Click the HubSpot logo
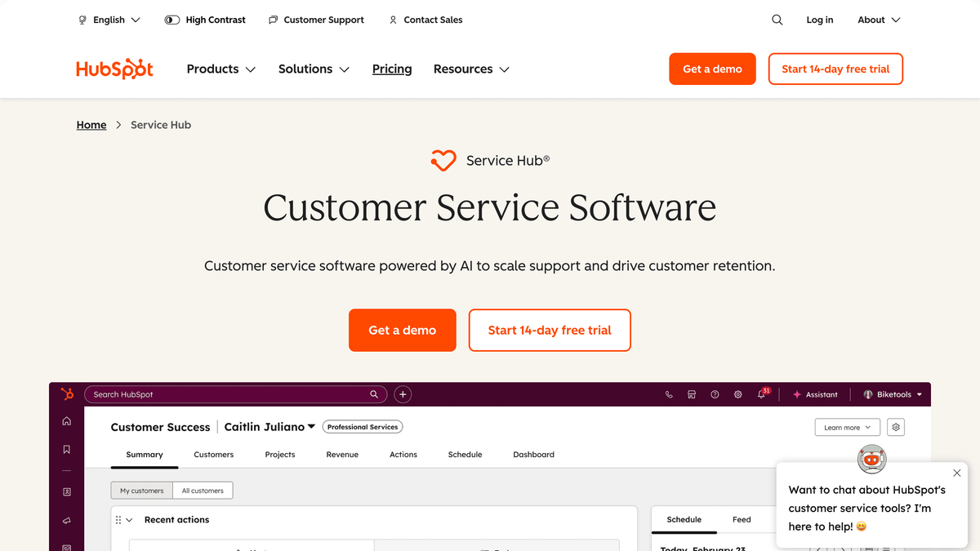This screenshot has width=980, height=551. pos(114,69)
